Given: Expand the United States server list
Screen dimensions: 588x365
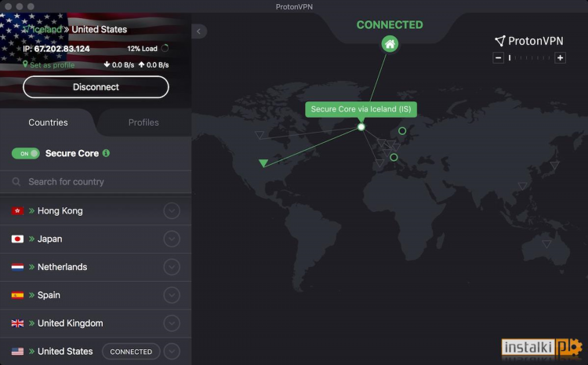Looking at the screenshot, I should [172, 352].
